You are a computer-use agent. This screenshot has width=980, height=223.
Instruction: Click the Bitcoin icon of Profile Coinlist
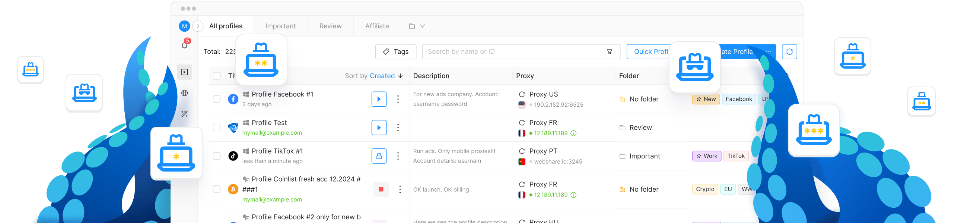pyautogui.click(x=233, y=189)
